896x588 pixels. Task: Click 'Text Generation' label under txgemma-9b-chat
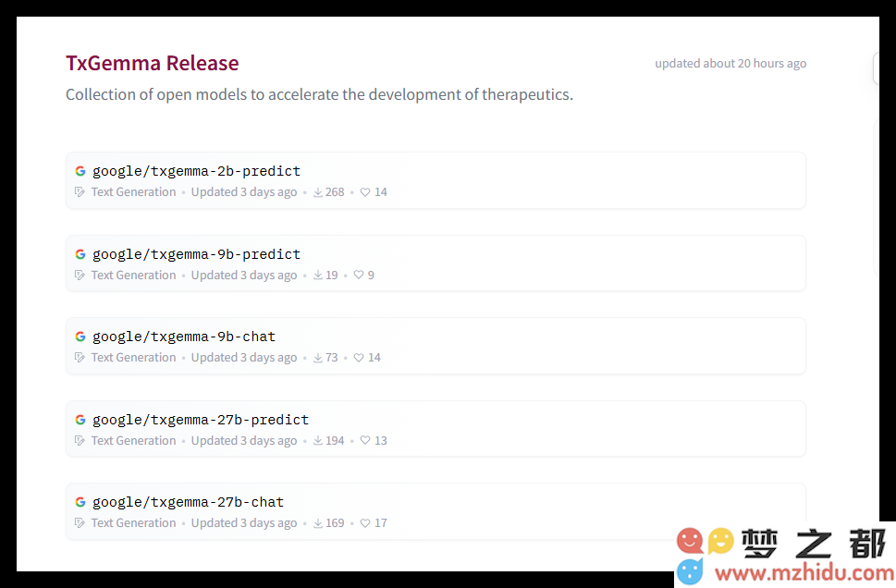point(133,358)
